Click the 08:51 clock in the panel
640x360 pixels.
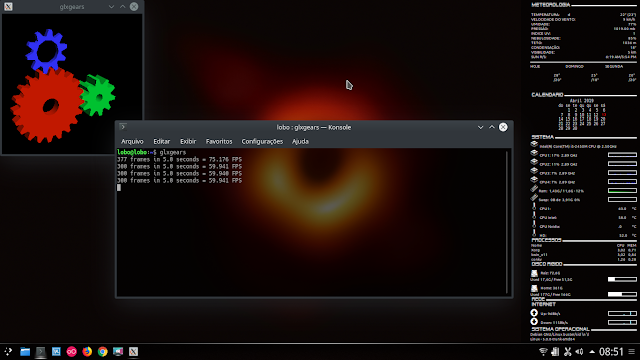(x=611, y=351)
